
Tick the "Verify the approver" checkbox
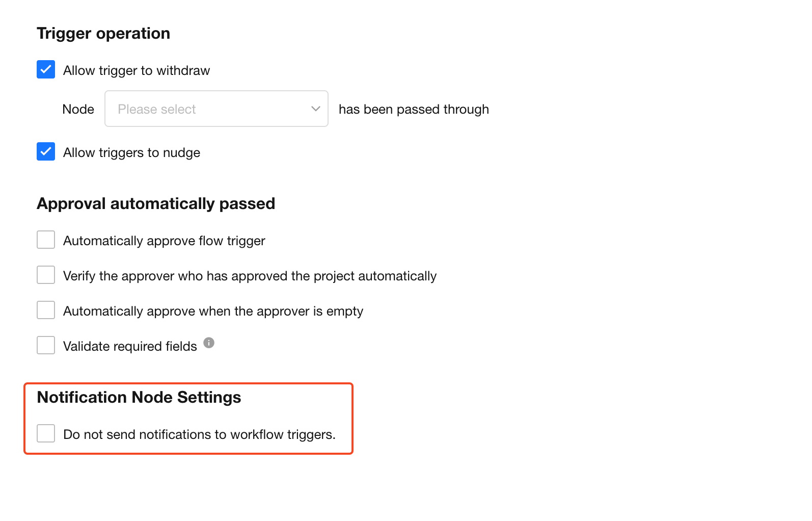tap(46, 275)
